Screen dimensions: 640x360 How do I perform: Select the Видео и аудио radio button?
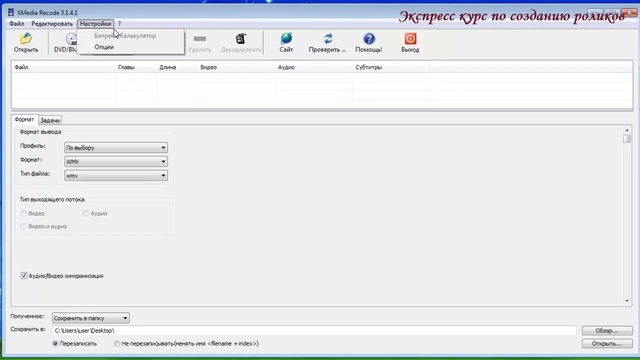tap(24, 226)
